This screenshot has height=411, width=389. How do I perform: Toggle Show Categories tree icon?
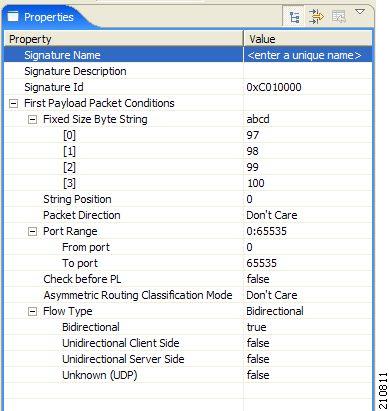coord(294,17)
